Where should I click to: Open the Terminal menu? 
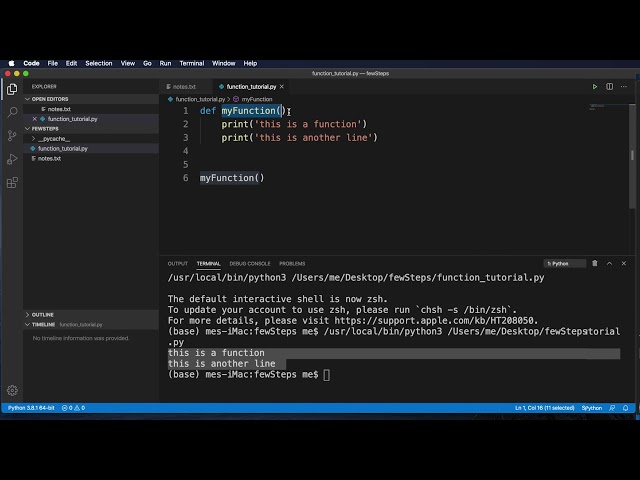(x=192, y=63)
